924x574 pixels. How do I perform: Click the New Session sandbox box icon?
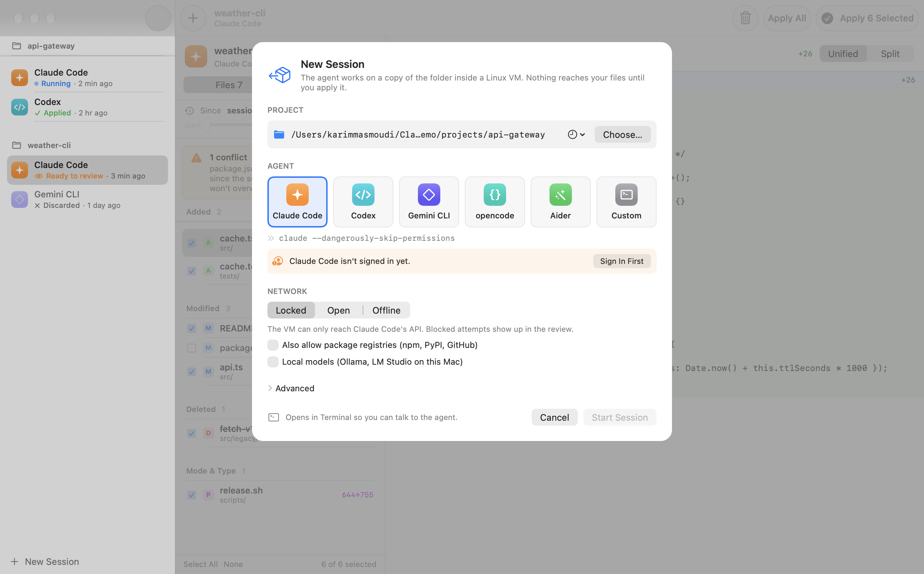click(280, 75)
